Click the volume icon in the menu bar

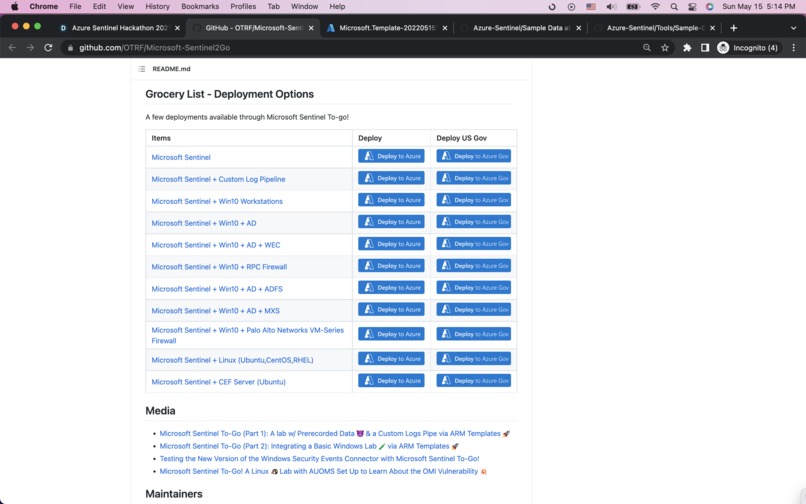pos(611,7)
